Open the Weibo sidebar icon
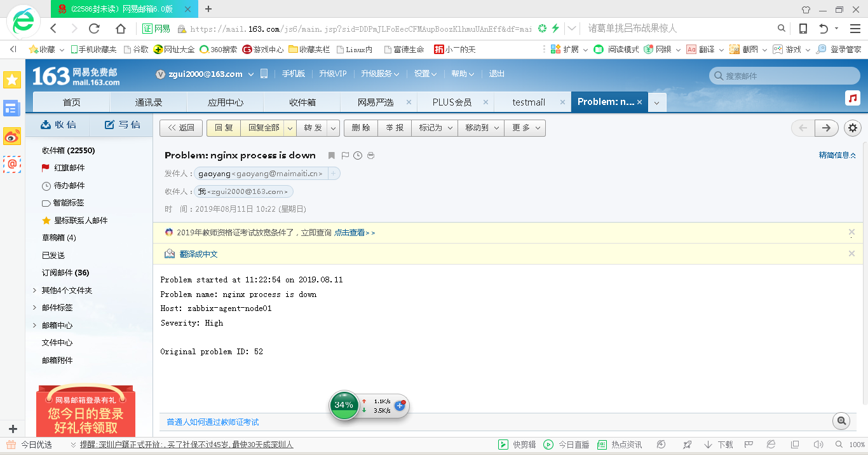The height and width of the screenshot is (463, 868). pos(12,135)
